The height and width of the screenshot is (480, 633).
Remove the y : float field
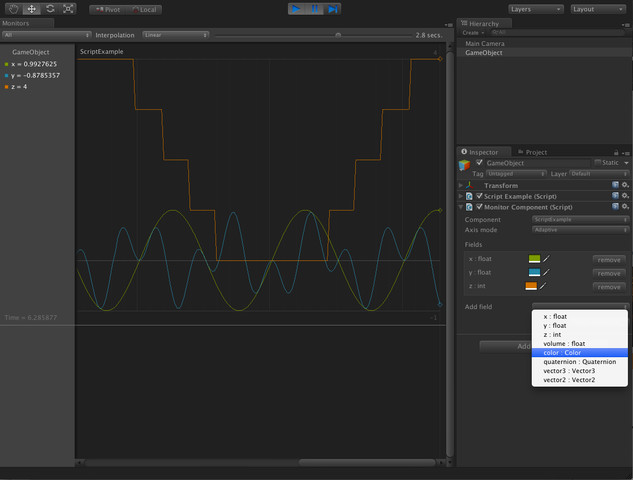609,274
